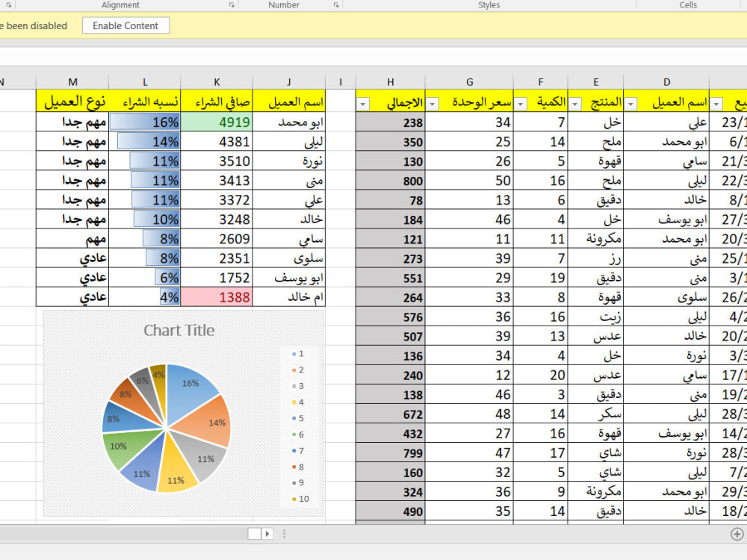This screenshot has height=560, width=747.
Task: Select product cell زيت
Action: pos(595,317)
